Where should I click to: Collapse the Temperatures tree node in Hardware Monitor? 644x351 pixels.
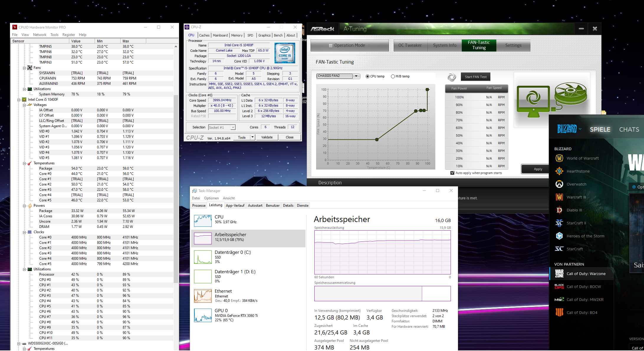click(x=25, y=163)
